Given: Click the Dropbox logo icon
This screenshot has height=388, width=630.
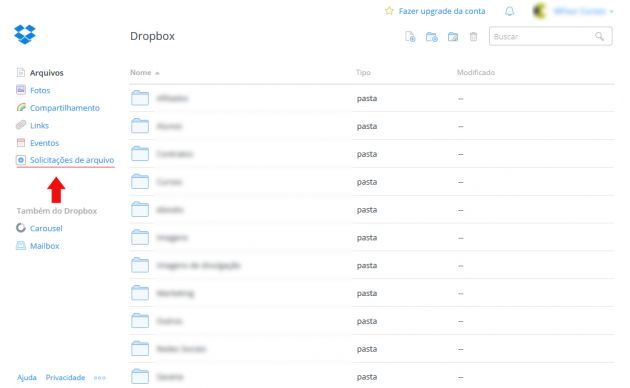Looking at the screenshot, I should (x=25, y=35).
